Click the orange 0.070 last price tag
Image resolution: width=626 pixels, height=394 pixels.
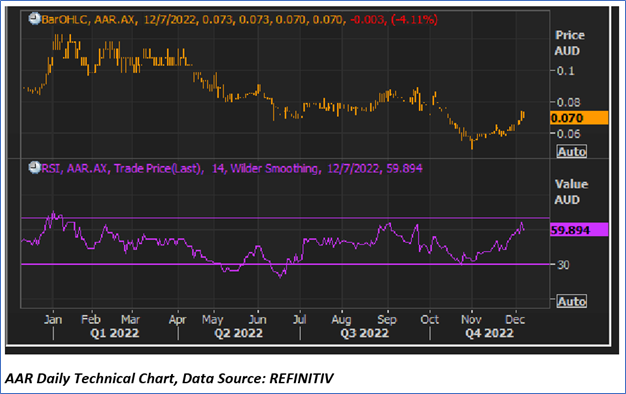pyautogui.click(x=579, y=118)
